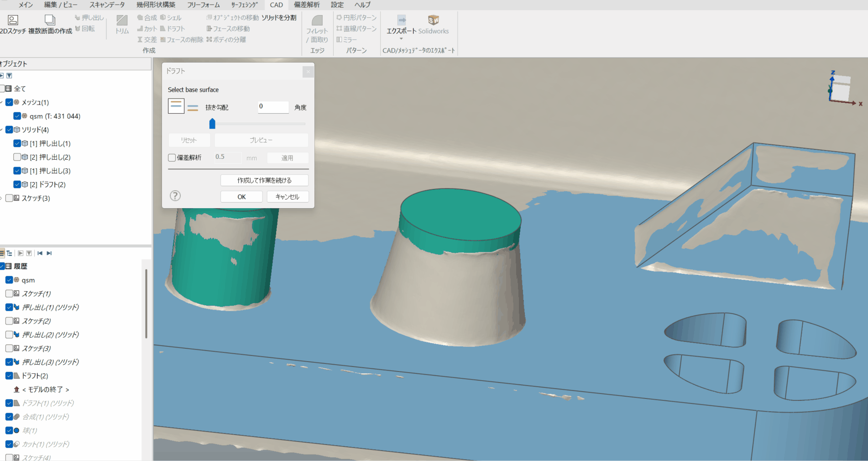Viewport: 868px width, 461px height.
Task: Click the 作成して作業を続ける button
Action: (x=264, y=180)
